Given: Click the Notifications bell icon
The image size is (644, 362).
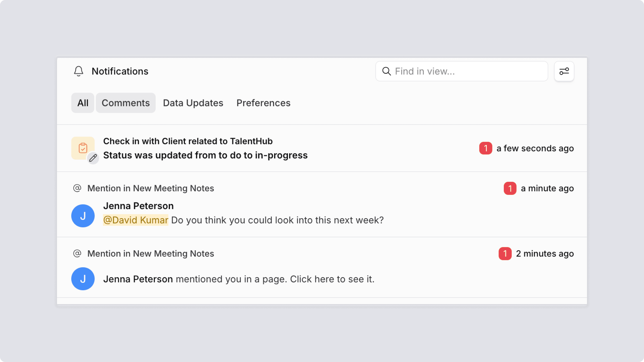Looking at the screenshot, I should (78, 71).
